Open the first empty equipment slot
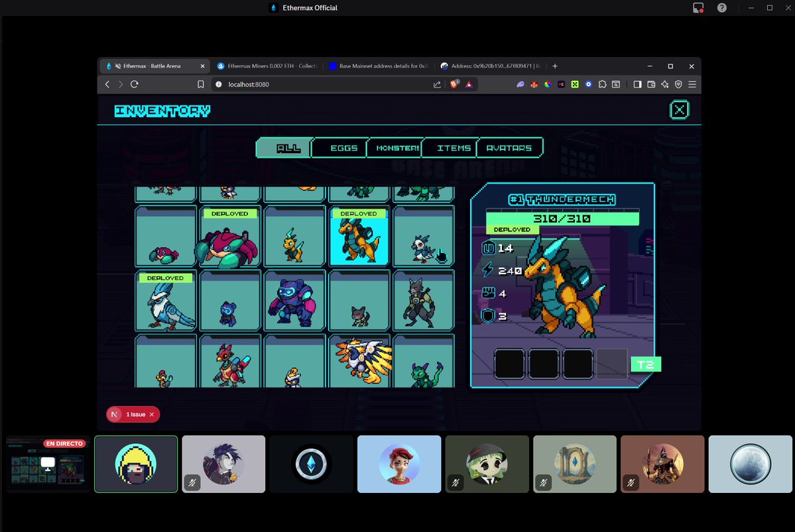795x532 pixels. tap(509, 363)
